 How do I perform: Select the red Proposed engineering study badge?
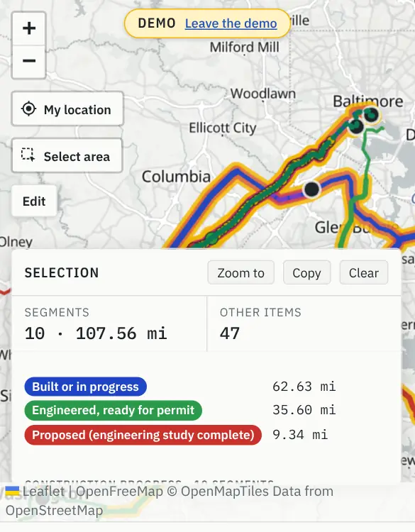coord(143,435)
